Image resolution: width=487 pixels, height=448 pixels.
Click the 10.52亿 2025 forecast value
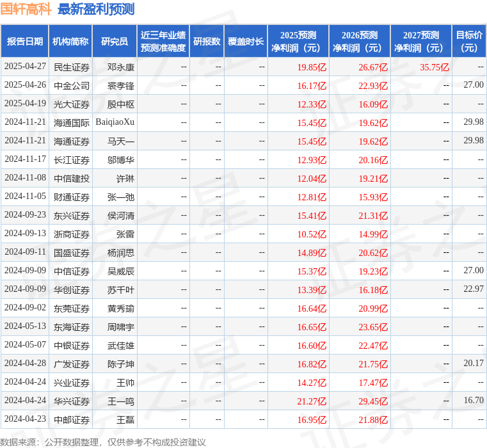pos(312,234)
